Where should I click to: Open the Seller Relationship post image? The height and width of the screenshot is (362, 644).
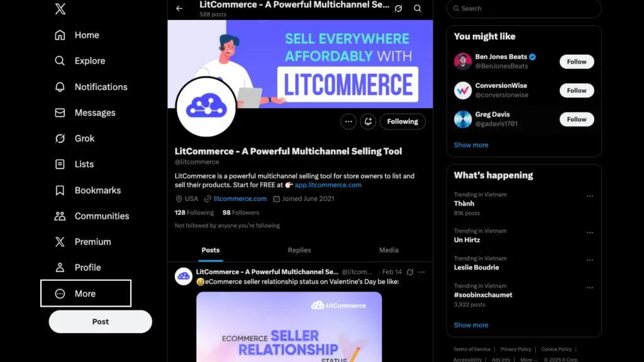(289, 327)
